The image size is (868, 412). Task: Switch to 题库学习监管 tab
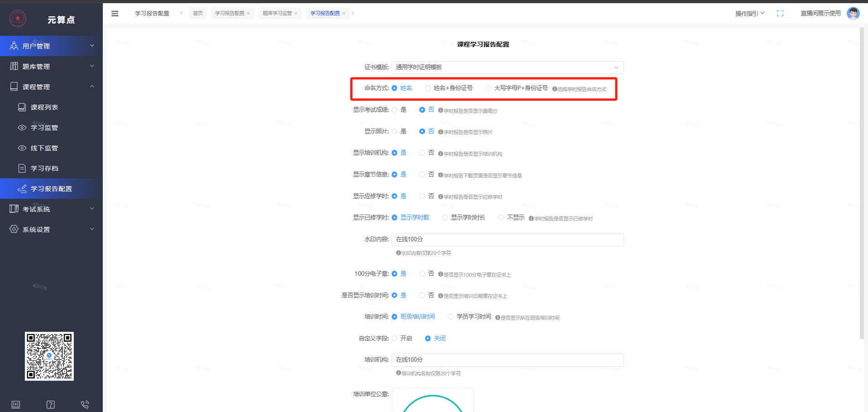point(277,14)
